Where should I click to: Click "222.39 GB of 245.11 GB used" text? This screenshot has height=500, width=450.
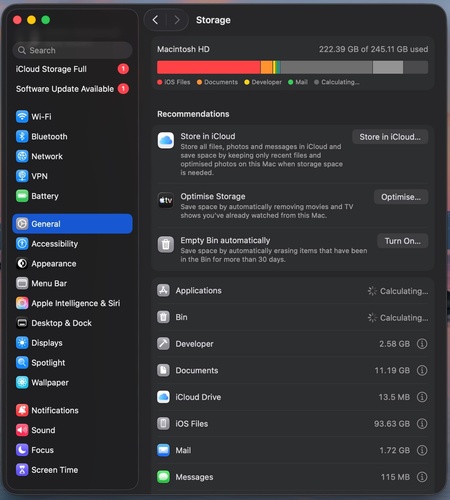pos(373,49)
